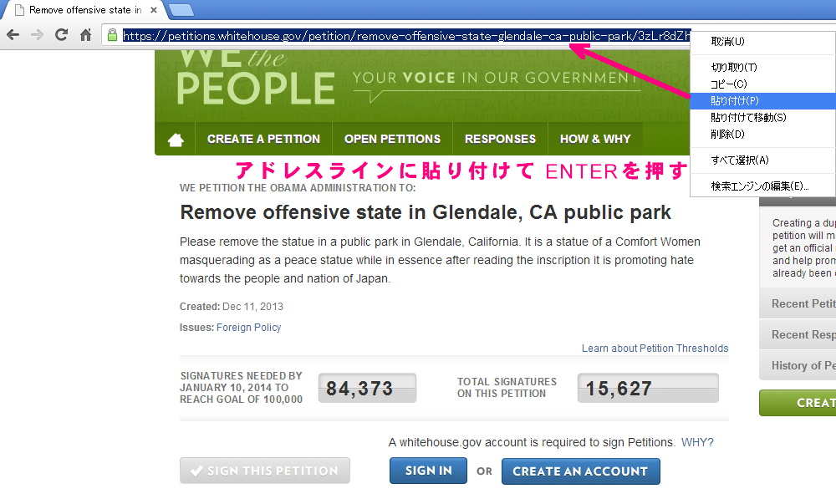Open the browser home page icon
The width and height of the screenshot is (836, 504).
(85, 35)
